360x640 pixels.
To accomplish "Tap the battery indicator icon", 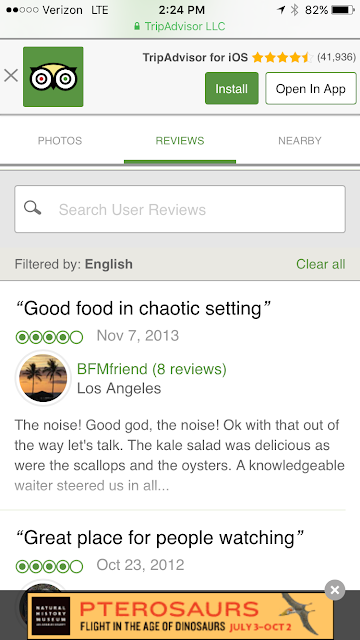I will pos(343,10).
